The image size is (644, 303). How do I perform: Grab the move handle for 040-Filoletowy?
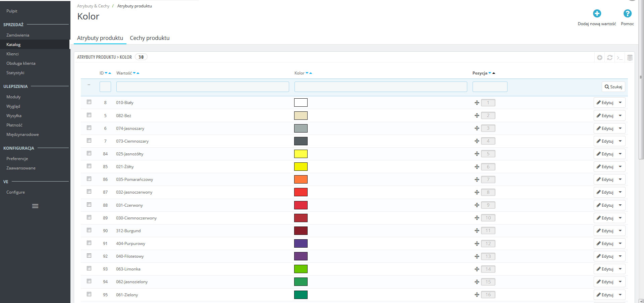tap(477, 256)
